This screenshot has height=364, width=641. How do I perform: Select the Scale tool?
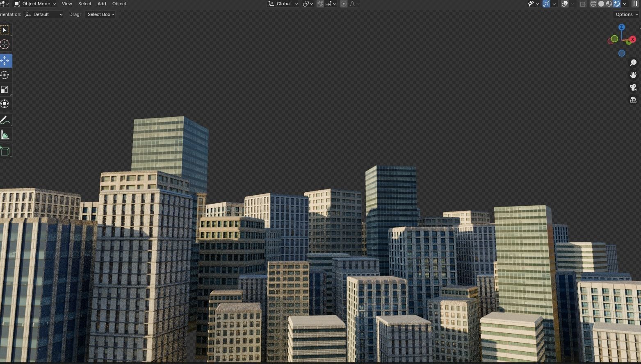click(5, 89)
